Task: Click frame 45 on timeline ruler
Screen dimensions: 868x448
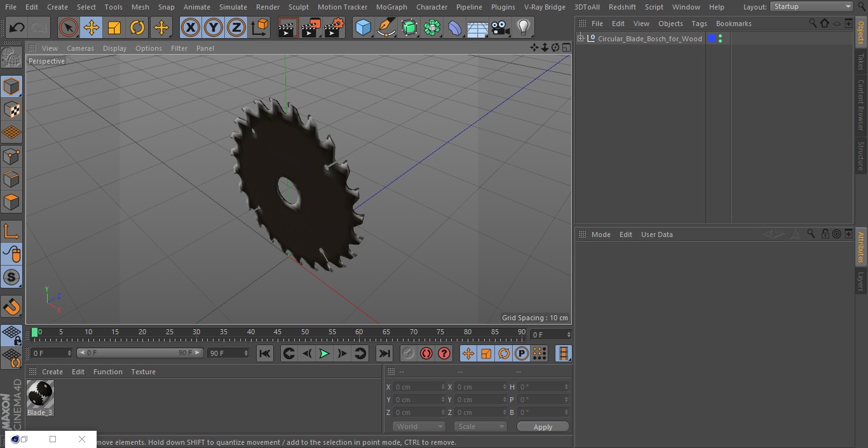Action: [278, 332]
